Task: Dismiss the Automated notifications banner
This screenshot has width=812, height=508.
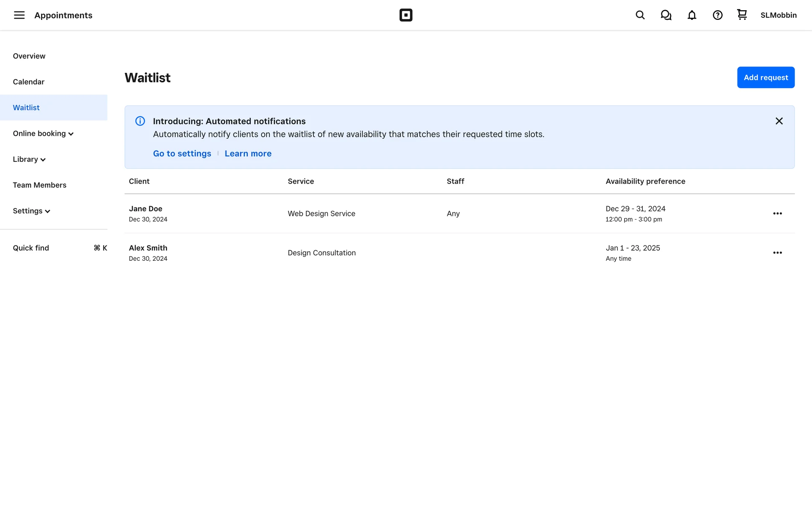Action: coord(779,121)
